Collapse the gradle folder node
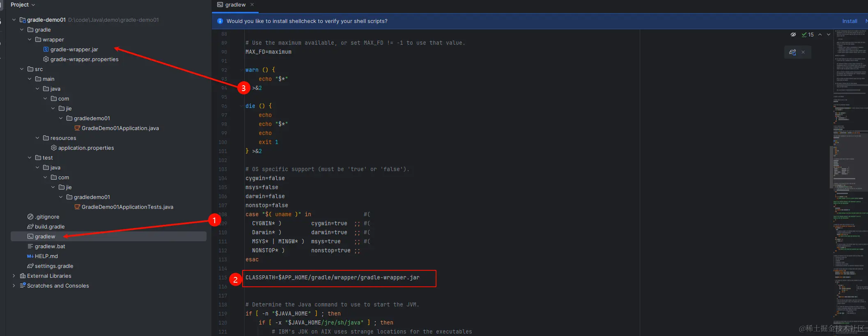The image size is (868, 336). [22, 30]
